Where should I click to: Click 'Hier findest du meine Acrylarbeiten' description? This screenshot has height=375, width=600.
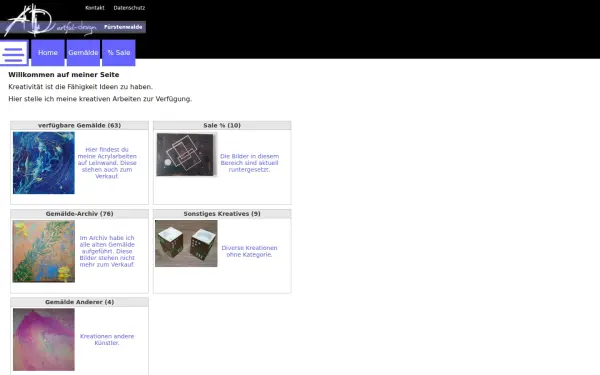[x=107, y=163]
